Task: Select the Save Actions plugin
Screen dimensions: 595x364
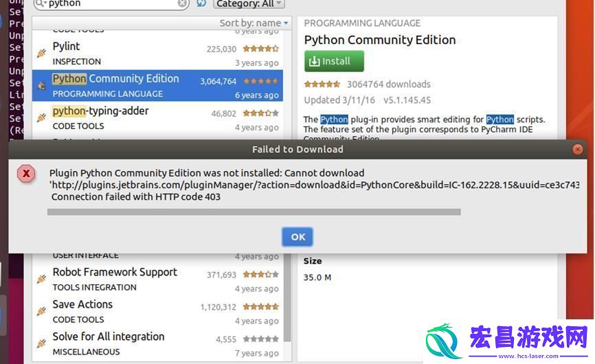Action: click(x=157, y=312)
